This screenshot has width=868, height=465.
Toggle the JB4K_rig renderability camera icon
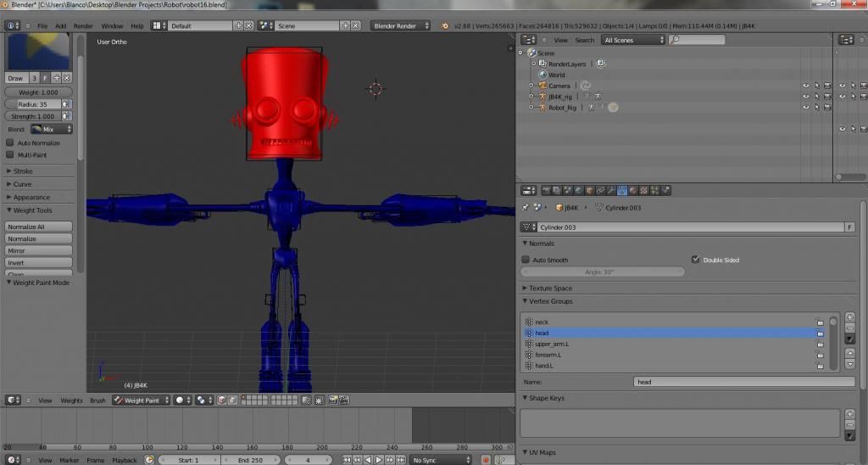tap(827, 97)
